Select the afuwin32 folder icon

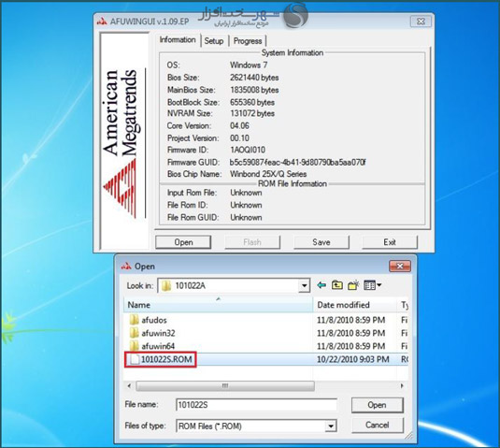coord(135,333)
